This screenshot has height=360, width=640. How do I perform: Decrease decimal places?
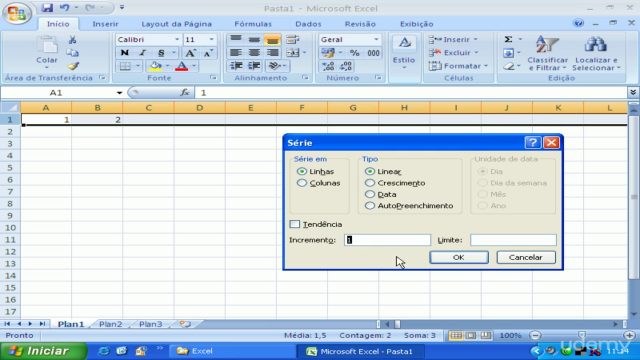click(x=346, y=66)
